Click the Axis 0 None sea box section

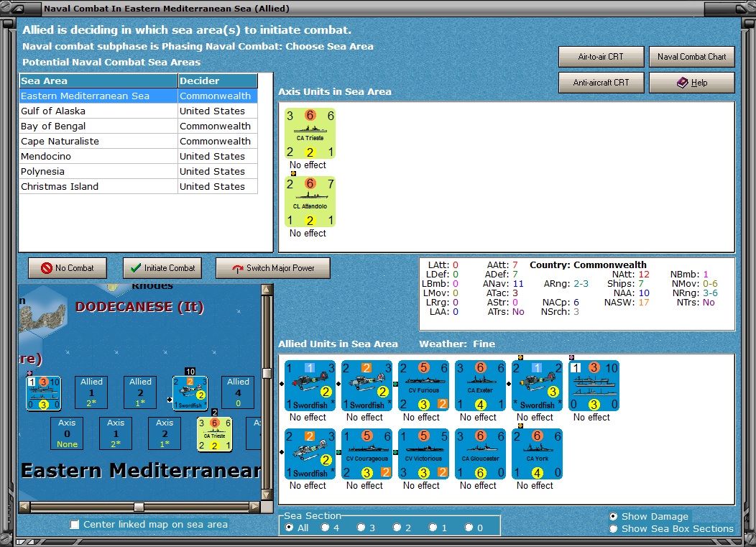pos(67,433)
